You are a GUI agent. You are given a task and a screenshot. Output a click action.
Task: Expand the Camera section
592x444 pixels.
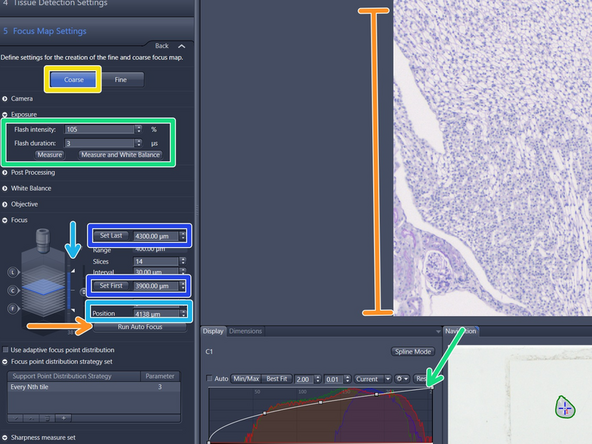(x=5, y=99)
